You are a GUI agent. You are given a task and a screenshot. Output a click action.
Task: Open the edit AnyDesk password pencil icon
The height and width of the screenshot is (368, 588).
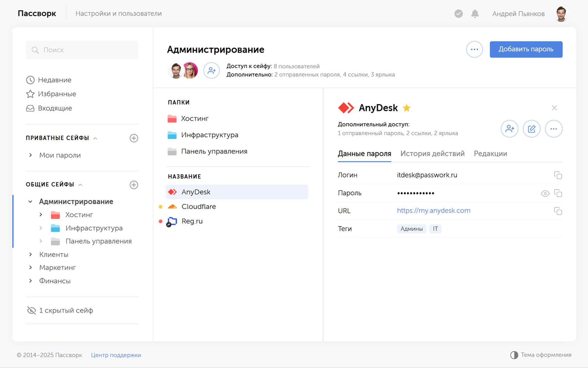[x=531, y=129]
